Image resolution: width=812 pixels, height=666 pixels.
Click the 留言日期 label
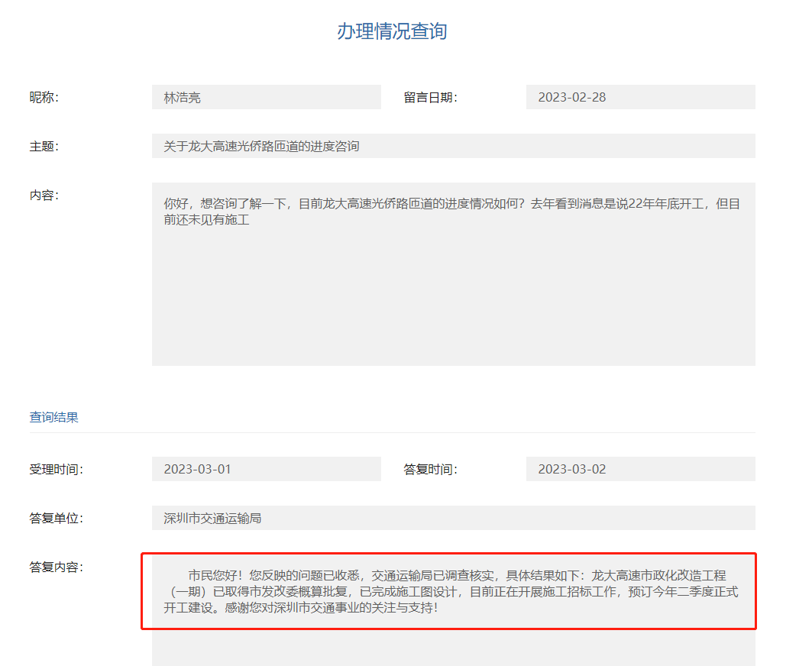(431, 98)
